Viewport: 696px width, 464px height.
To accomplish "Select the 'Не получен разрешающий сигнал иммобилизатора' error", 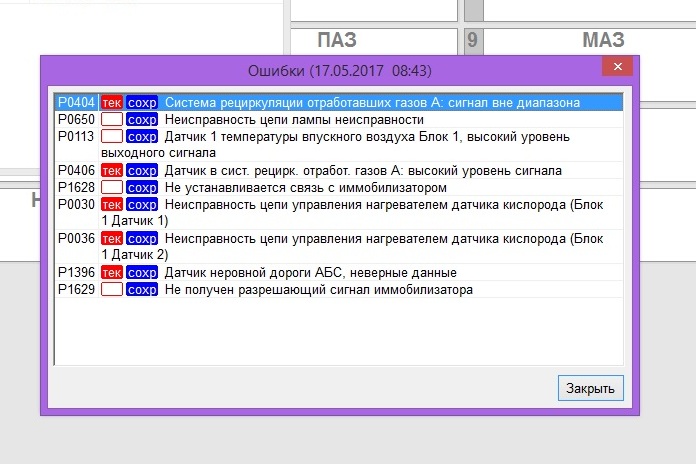I will click(318, 289).
